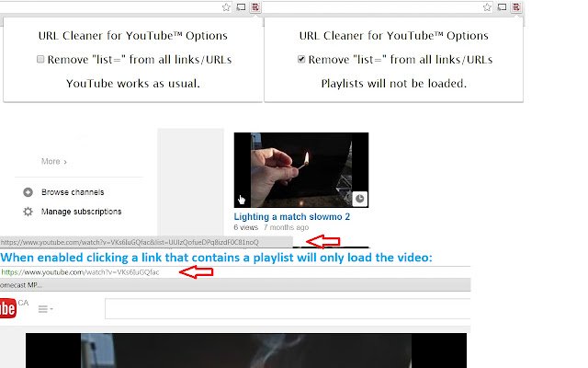Open the YouTube guide menu hamburger dropdown
588x368 pixels.
point(45,309)
